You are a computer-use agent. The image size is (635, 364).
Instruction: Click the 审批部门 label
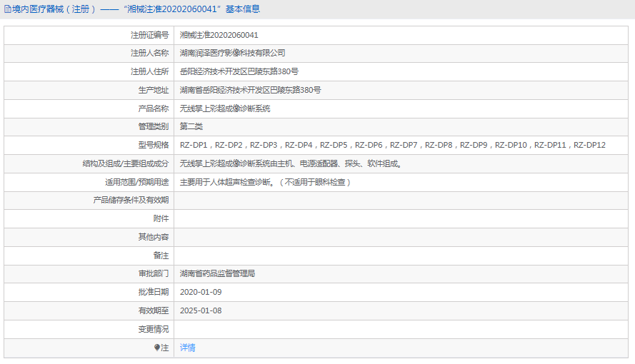(153, 274)
